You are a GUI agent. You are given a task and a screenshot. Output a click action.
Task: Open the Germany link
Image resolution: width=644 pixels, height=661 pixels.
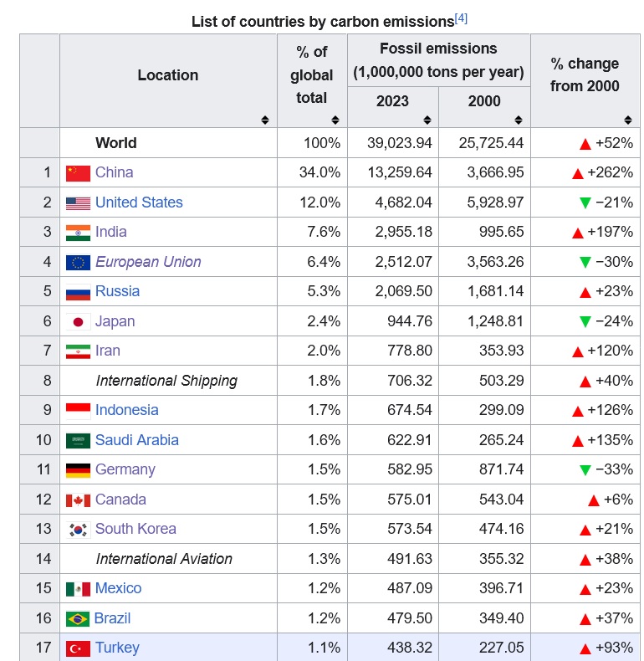(125, 469)
